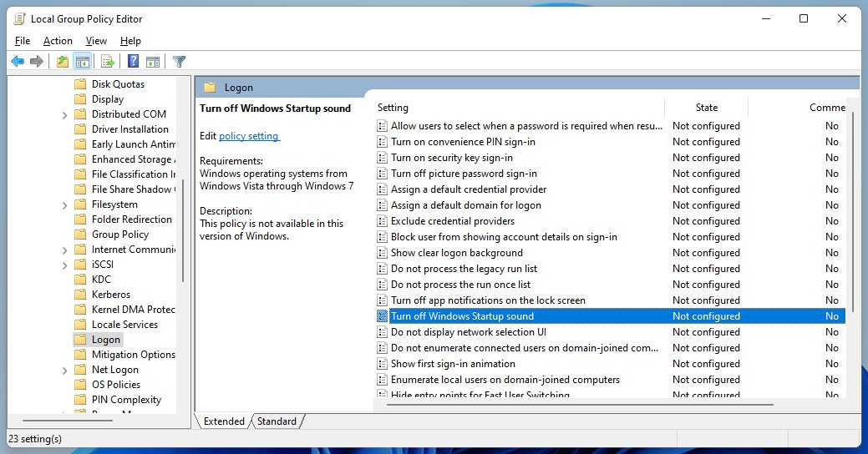Select Block user from showing account details
Viewport: 868px width, 454px height.
504,237
